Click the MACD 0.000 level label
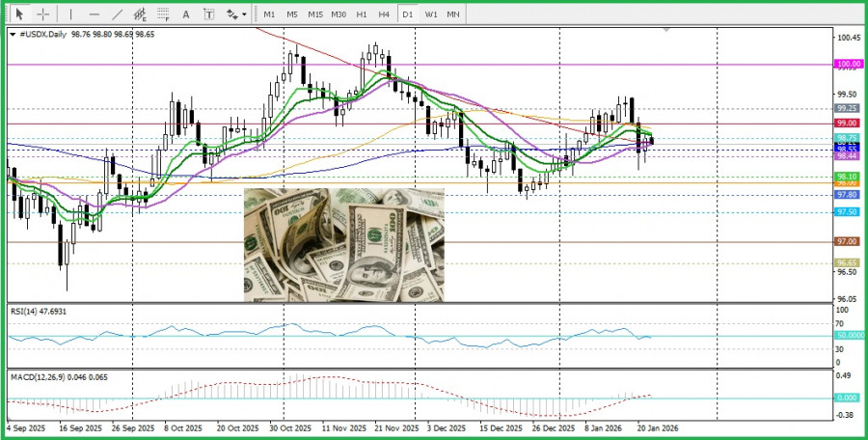 click(848, 398)
